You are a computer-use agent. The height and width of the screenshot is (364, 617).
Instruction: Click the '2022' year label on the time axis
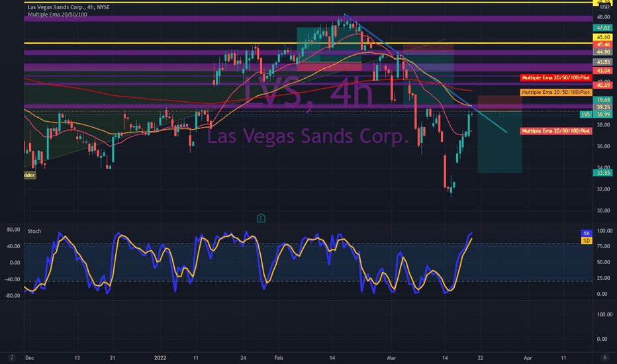(x=160, y=358)
